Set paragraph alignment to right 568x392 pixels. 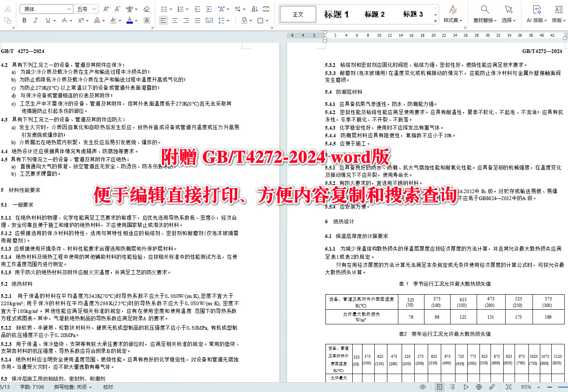[186, 20]
